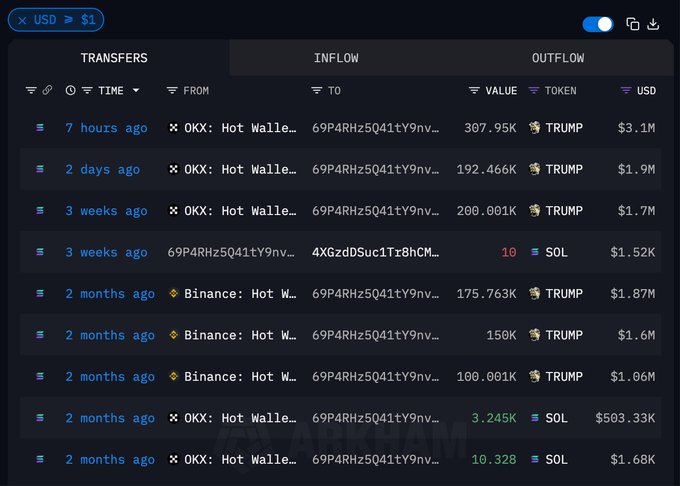Select the value 200.001K
The image size is (680, 486).
click(486, 210)
